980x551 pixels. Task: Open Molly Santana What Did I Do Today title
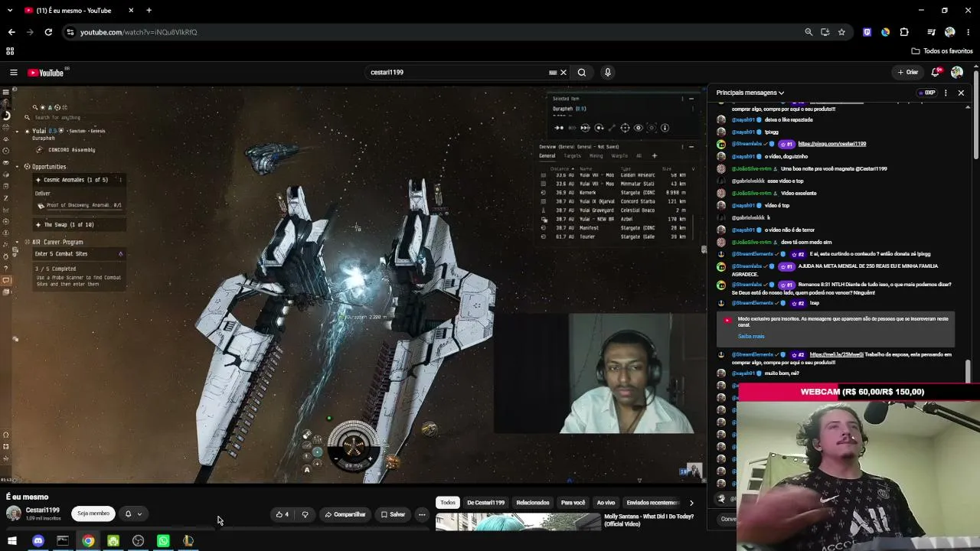648,520
